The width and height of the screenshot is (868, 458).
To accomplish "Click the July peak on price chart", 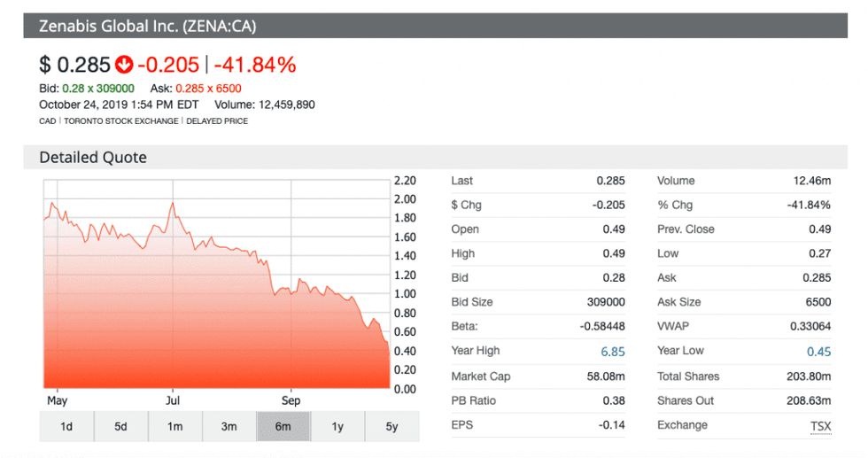I will pos(172,204).
